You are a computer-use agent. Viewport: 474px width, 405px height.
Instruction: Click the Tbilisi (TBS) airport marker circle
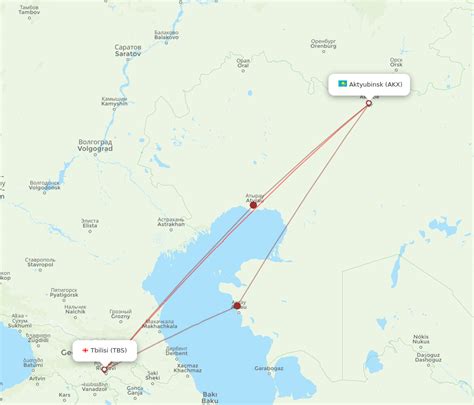(104, 369)
